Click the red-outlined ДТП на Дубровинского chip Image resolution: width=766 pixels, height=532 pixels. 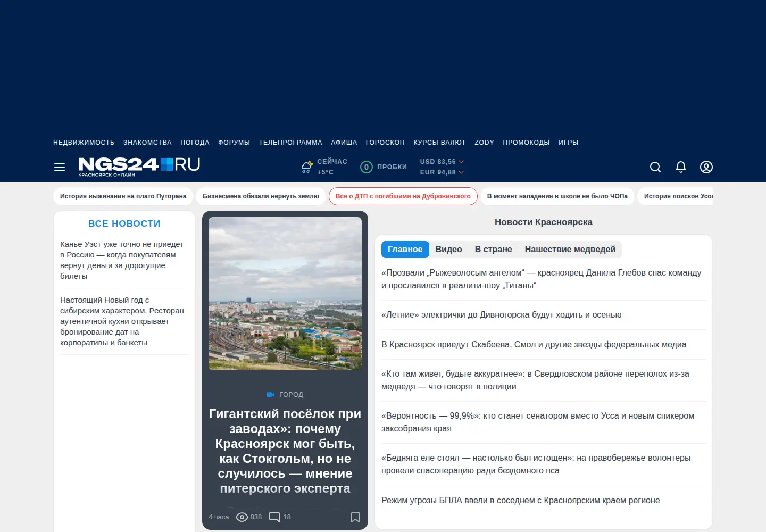pyautogui.click(x=403, y=196)
